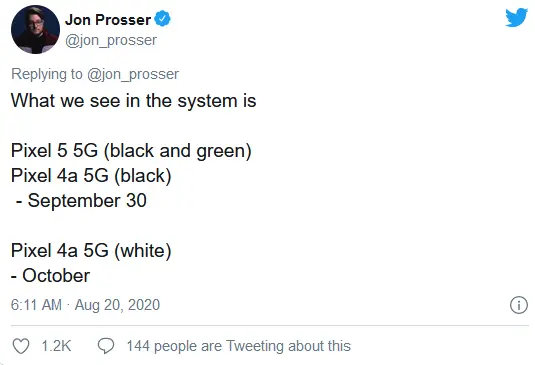Click the Replying to label text

click(x=47, y=74)
